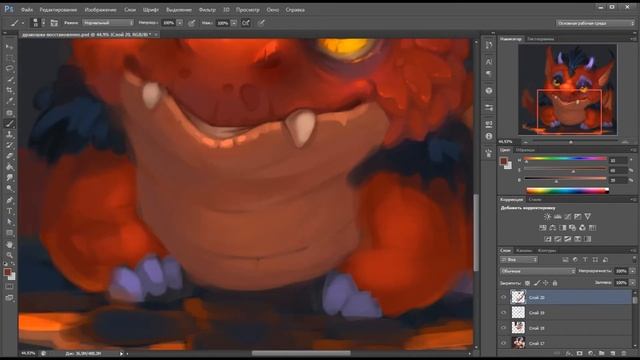Open layer styles fx menu

click(x=569, y=353)
